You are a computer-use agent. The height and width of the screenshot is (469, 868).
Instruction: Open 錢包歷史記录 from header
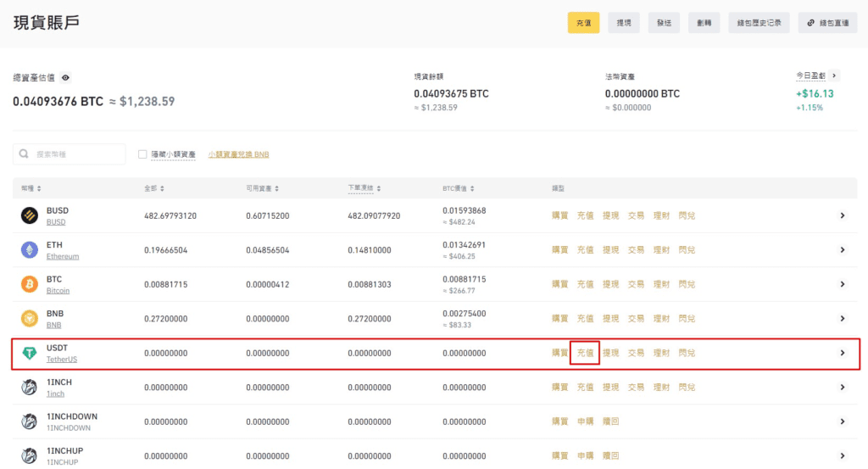(759, 23)
